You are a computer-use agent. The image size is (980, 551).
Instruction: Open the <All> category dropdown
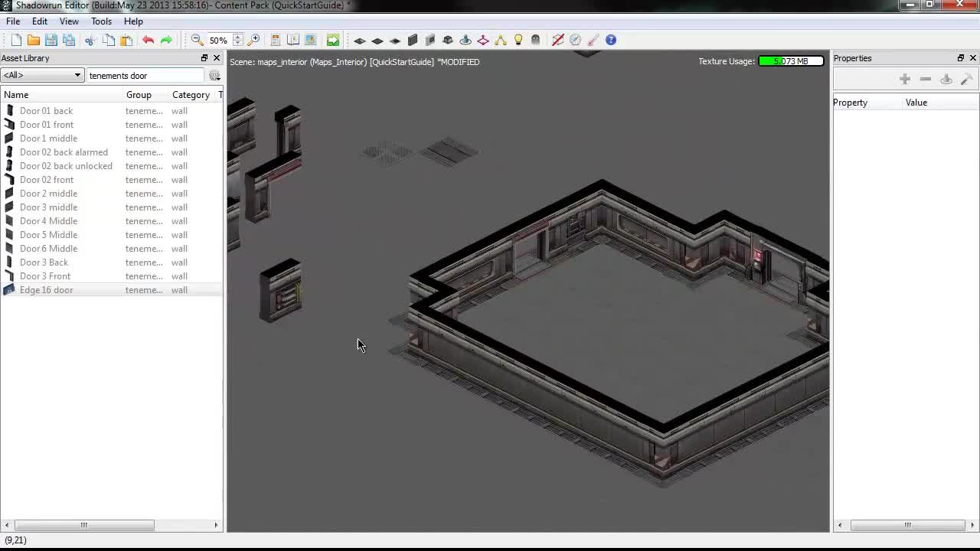(x=42, y=75)
